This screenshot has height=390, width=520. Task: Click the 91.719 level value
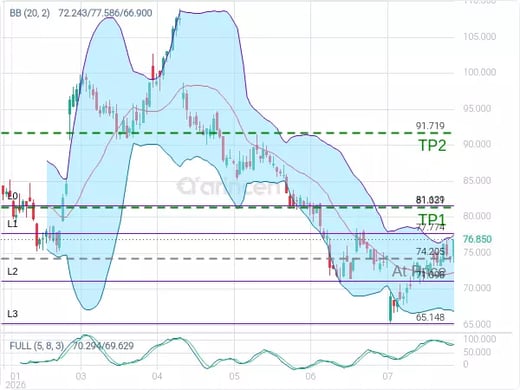pyautogui.click(x=430, y=126)
